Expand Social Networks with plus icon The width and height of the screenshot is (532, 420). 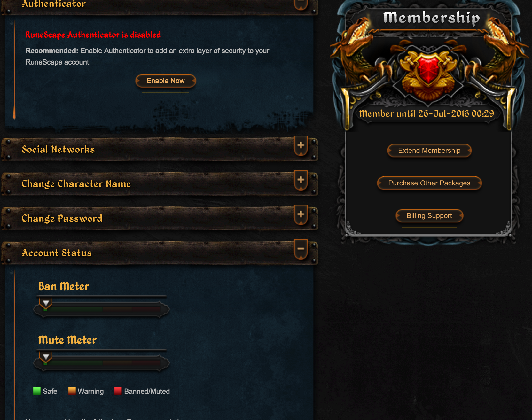coord(301,145)
